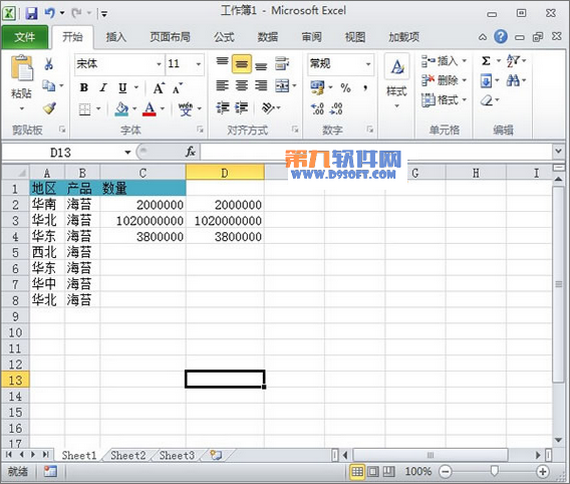Image resolution: width=570 pixels, height=484 pixels.
Task: Click the 插入 cells button
Action: [x=443, y=61]
